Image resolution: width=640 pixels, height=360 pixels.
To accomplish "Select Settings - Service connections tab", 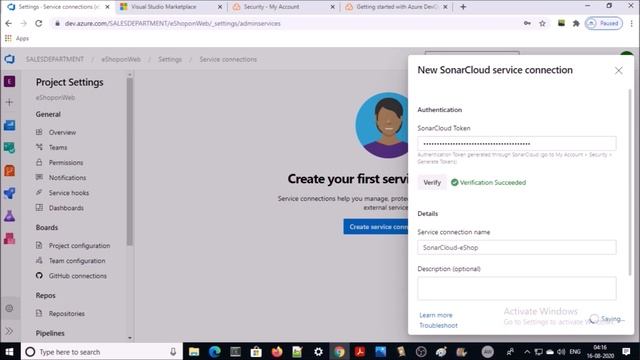I will tap(57, 7).
